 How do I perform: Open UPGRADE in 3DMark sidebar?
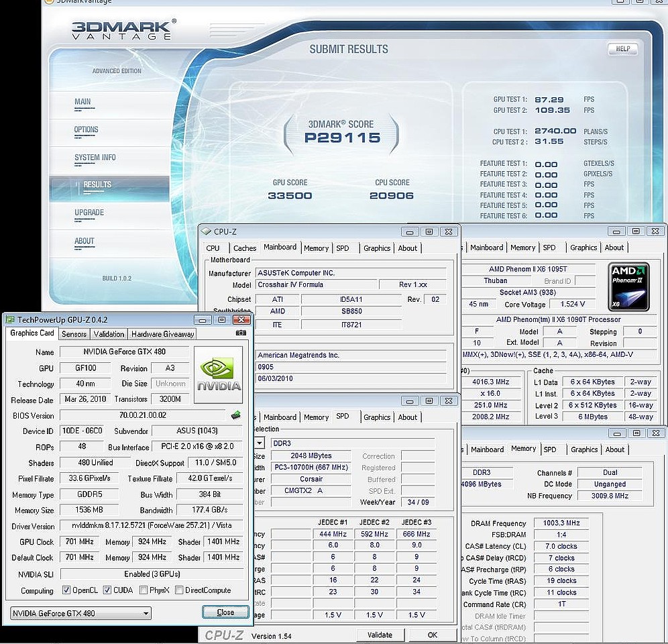click(x=89, y=213)
